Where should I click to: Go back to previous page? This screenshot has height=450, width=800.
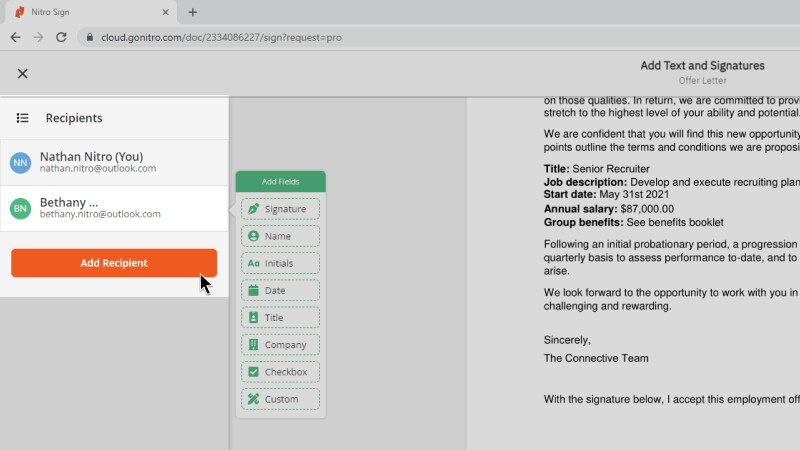pos(15,37)
